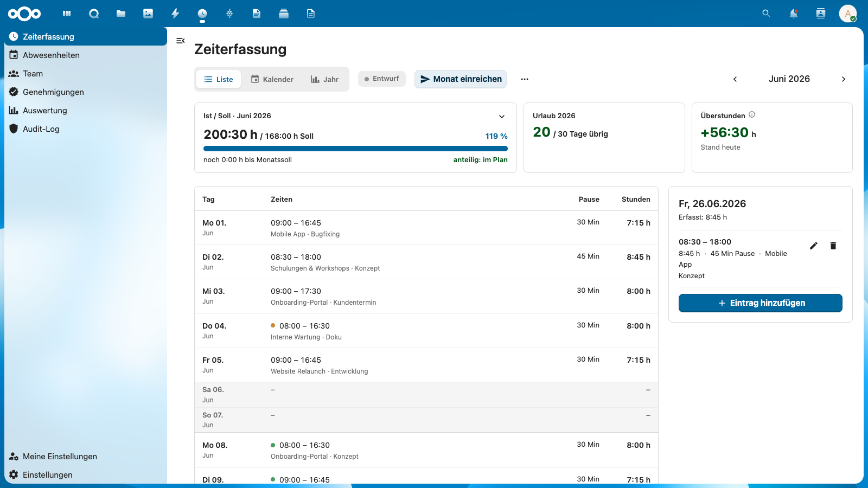Select the Mo 08. Jun row
This screenshot has height=488, width=868.
[426, 451]
